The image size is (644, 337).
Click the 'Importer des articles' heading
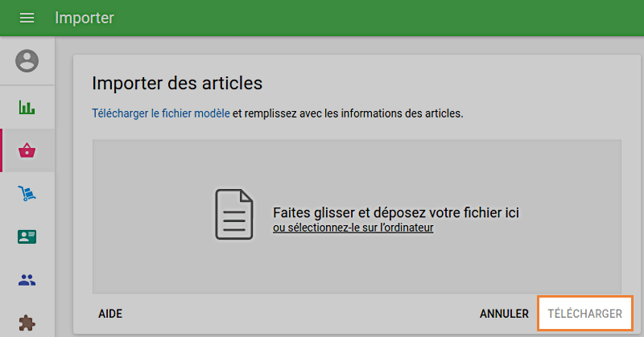coord(177,84)
